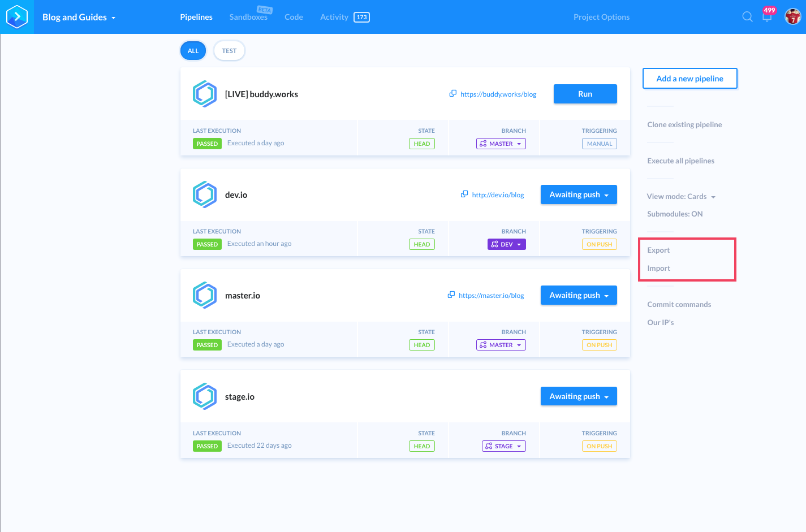Expand Awaiting push dropdown for dev.io
The height and width of the screenshot is (532, 806).
(x=579, y=194)
